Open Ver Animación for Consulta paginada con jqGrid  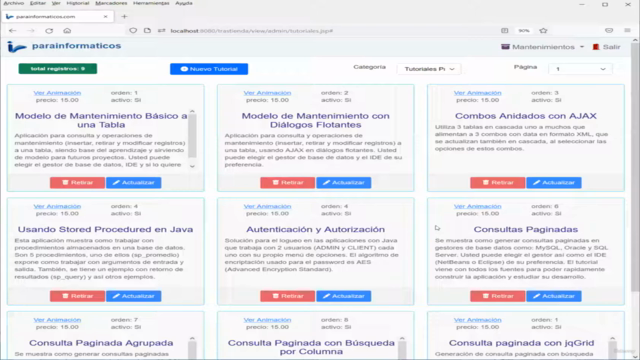[478, 320]
